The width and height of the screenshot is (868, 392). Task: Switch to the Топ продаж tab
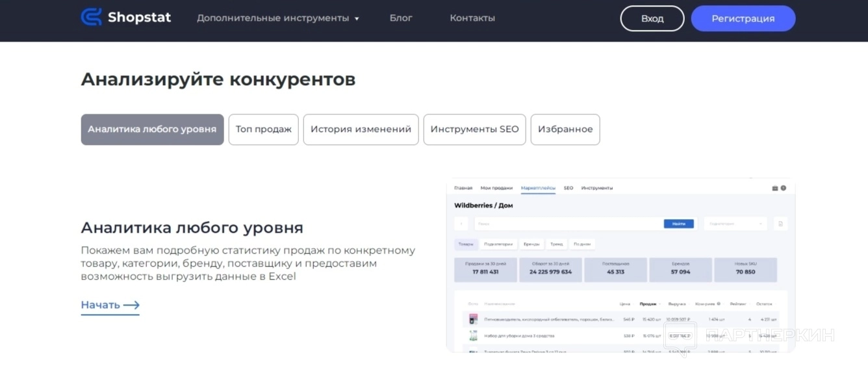pos(263,129)
